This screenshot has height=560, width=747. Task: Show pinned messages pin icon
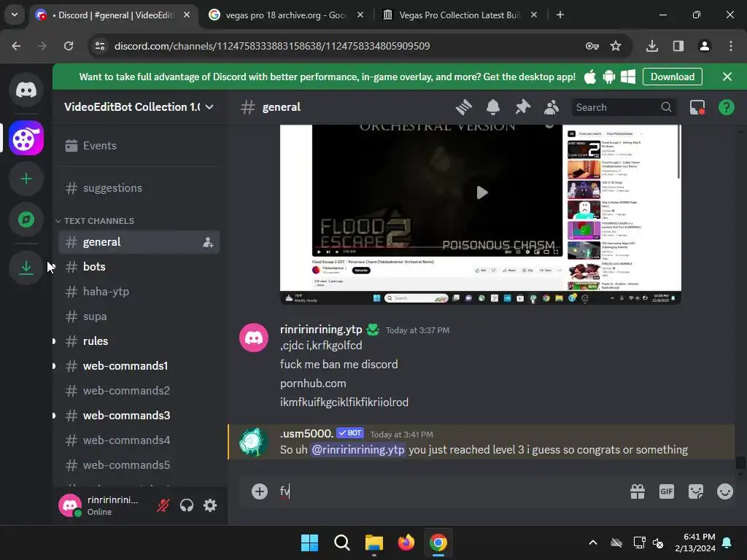point(522,107)
